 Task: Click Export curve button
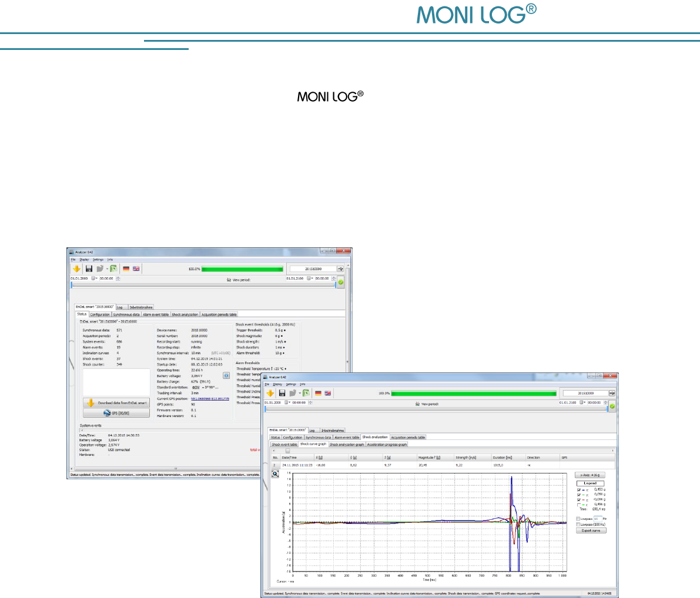point(591,530)
